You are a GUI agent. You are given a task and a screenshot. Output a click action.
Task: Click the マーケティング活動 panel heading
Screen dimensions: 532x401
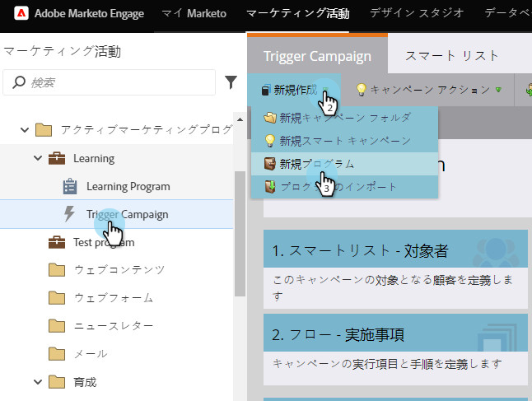[62, 52]
